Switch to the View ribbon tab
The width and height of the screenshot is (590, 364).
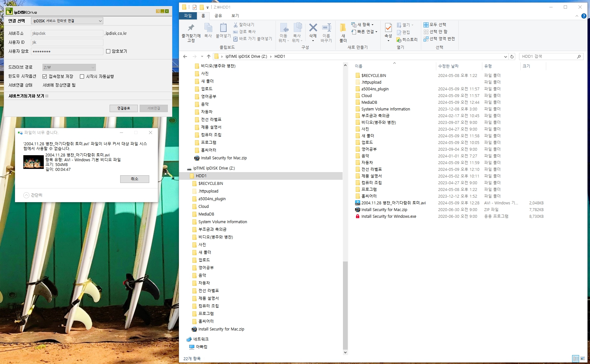[x=235, y=16]
